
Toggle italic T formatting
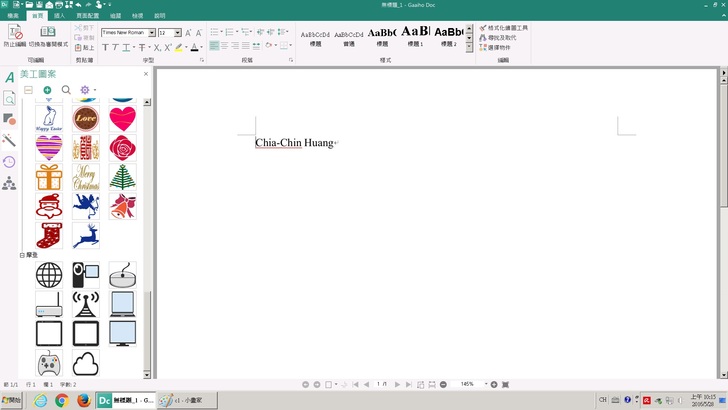click(x=115, y=47)
